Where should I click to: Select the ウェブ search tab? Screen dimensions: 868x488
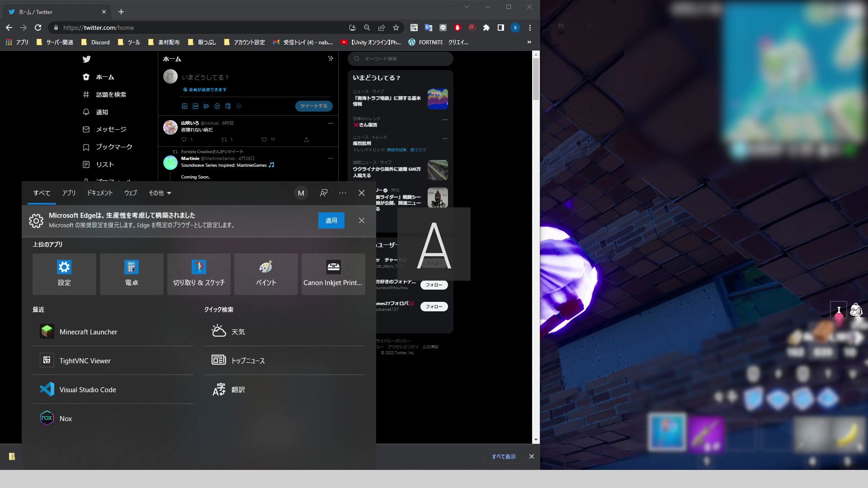(131, 193)
